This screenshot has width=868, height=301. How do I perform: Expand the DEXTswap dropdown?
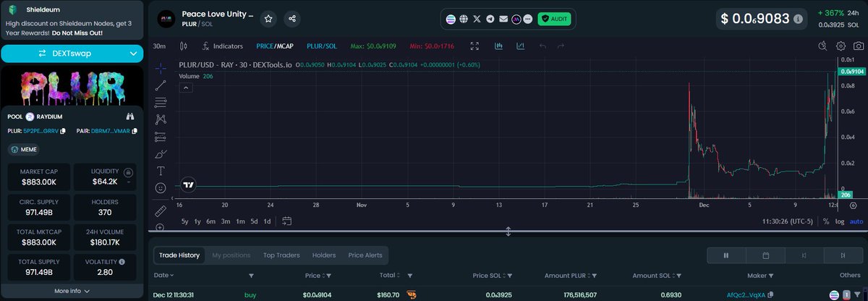(134, 53)
